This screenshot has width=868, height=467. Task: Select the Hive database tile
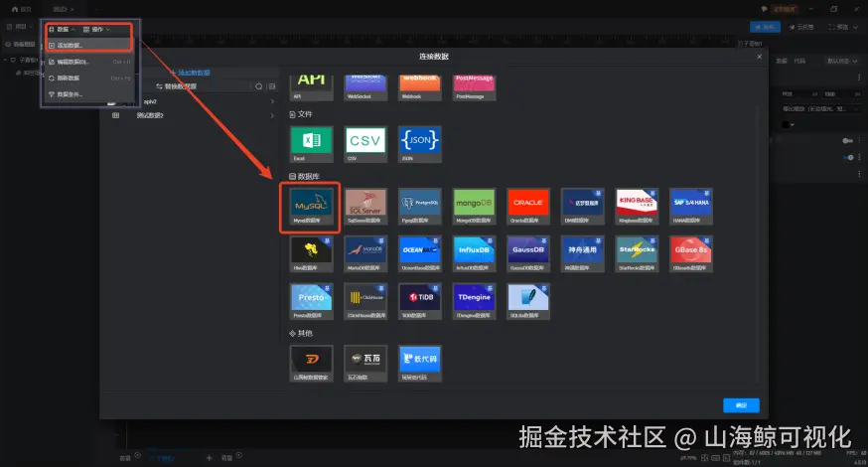tap(312, 254)
